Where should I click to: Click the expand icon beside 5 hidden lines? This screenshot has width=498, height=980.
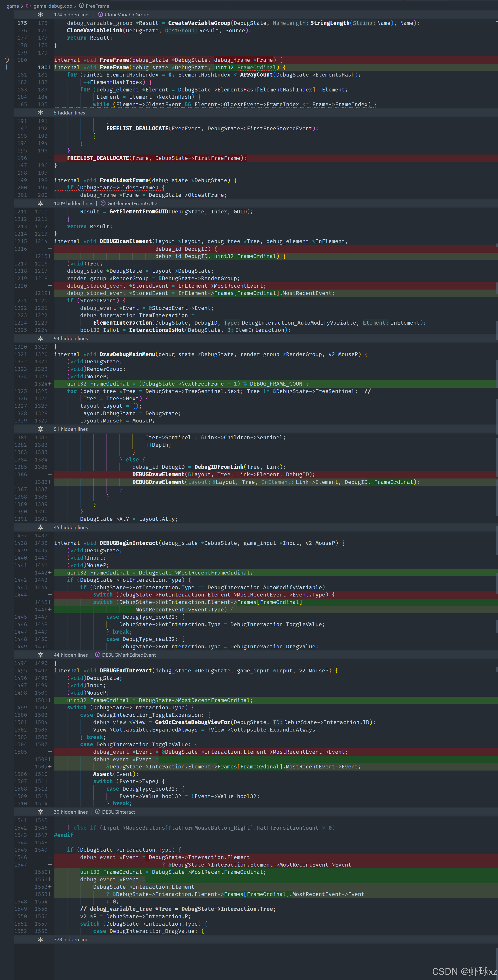point(40,113)
